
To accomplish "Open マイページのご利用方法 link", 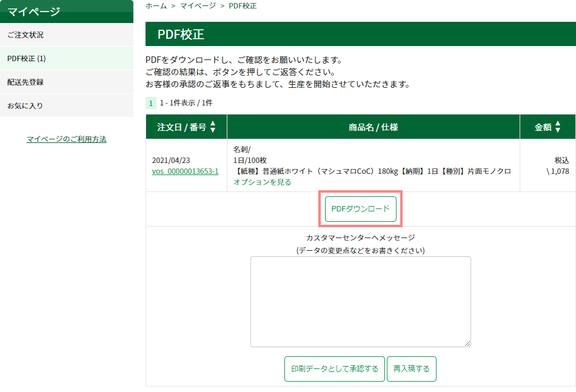I will (x=67, y=139).
